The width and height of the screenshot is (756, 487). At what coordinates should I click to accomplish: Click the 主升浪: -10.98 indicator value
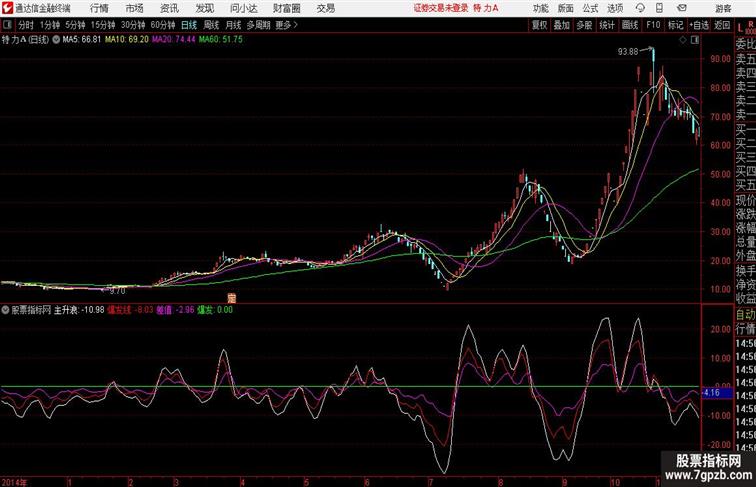pyautogui.click(x=79, y=310)
